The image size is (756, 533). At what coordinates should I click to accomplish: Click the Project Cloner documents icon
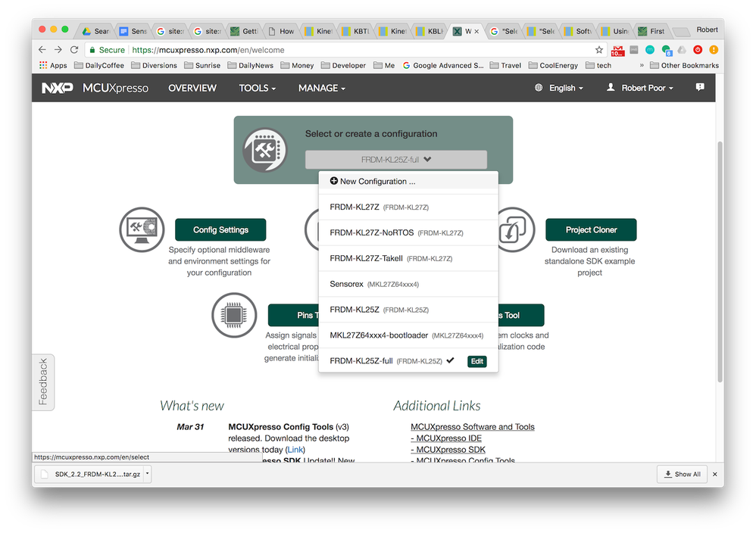coord(514,229)
